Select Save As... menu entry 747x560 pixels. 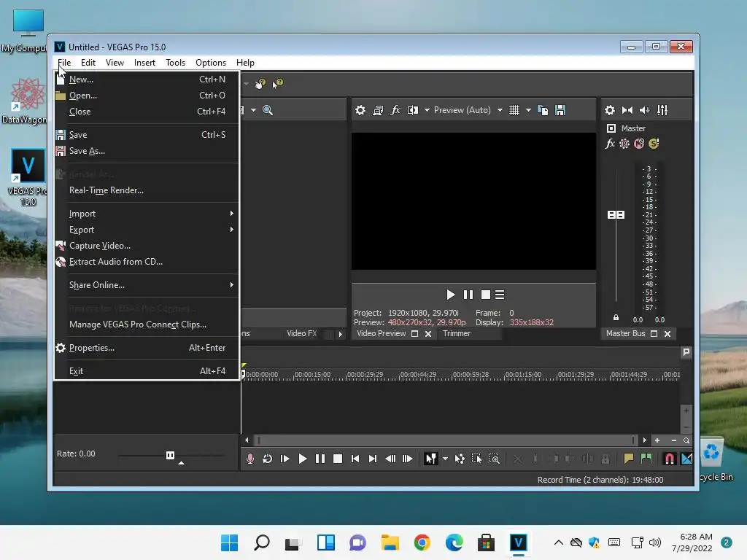(x=146, y=151)
